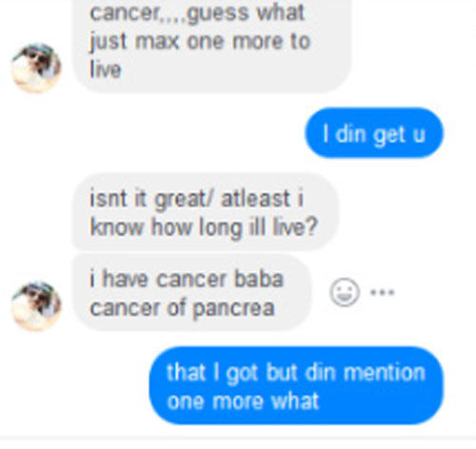Click the text 'one more what' in the blue bubble
The width and height of the screenshot is (476, 449).
243,400
